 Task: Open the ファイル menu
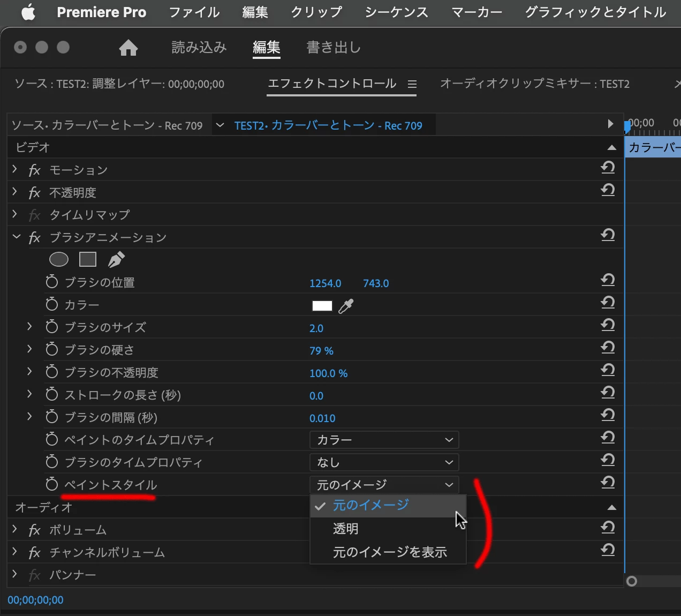click(194, 12)
